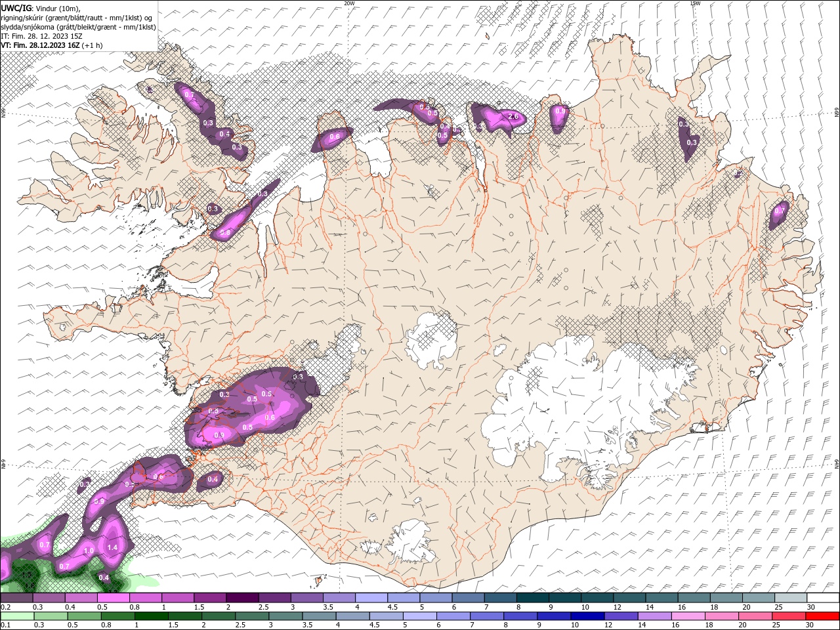Viewport: 840px width, 630px height.
Task: Choose the snow scale swatch between 1 and 1.5
Action: [177, 598]
